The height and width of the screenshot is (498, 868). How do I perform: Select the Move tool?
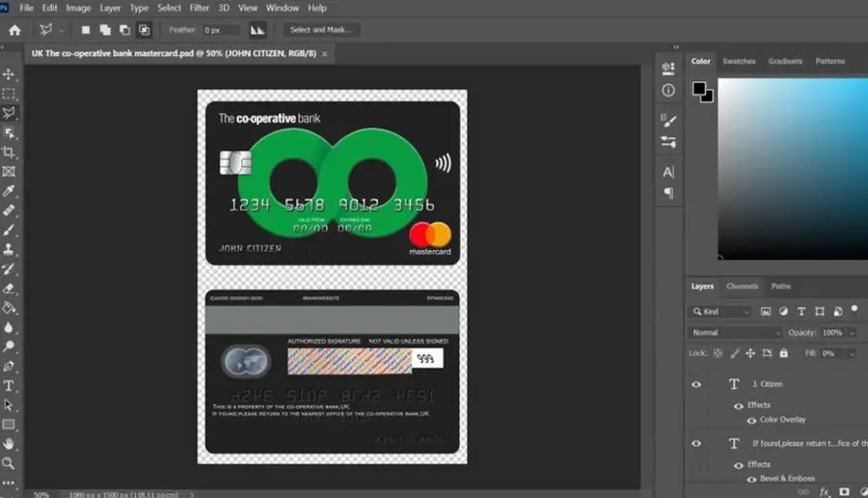(9, 74)
